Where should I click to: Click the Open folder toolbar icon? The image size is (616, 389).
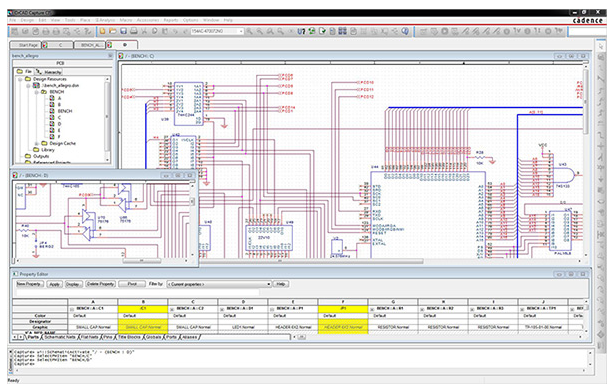(113, 31)
